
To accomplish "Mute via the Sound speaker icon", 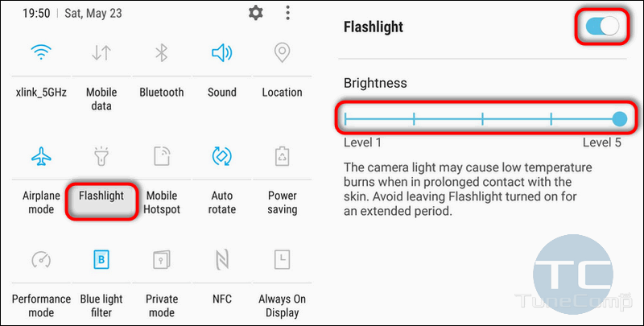I will pos(222,53).
